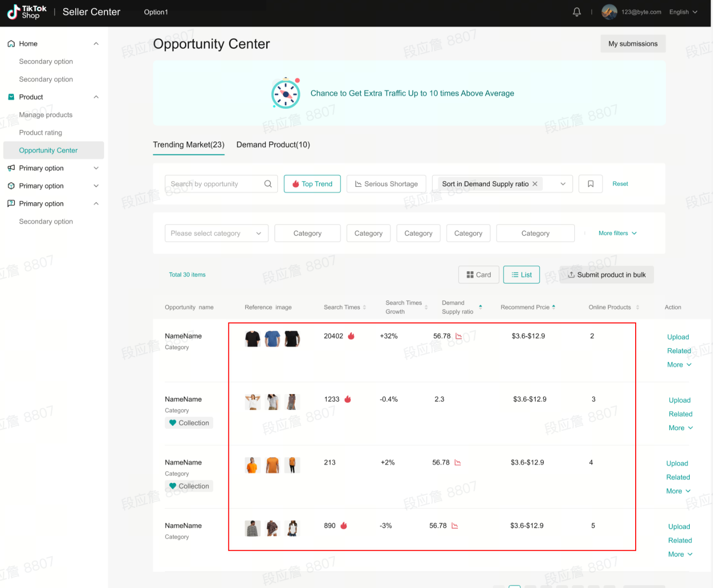Click the black t-shirt reference thumbnail
Image resolution: width=713 pixels, height=588 pixels.
252,339
